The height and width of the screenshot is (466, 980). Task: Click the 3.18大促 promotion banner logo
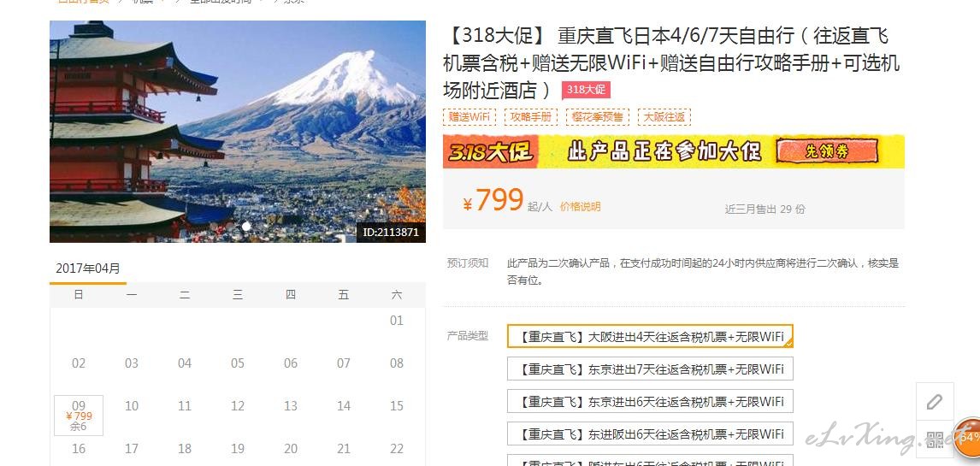pyautogui.click(x=491, y=151)
